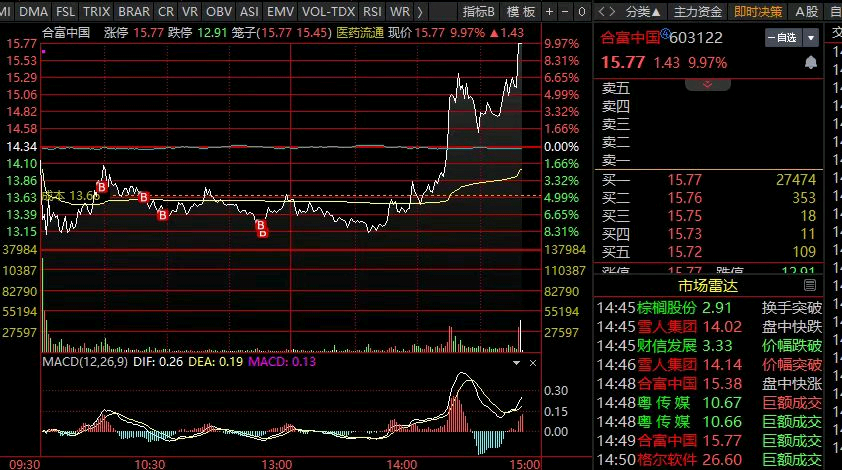Open the 指标B menu
The height and width of the screenshot is (470, 842).
(x=478, y=11)
